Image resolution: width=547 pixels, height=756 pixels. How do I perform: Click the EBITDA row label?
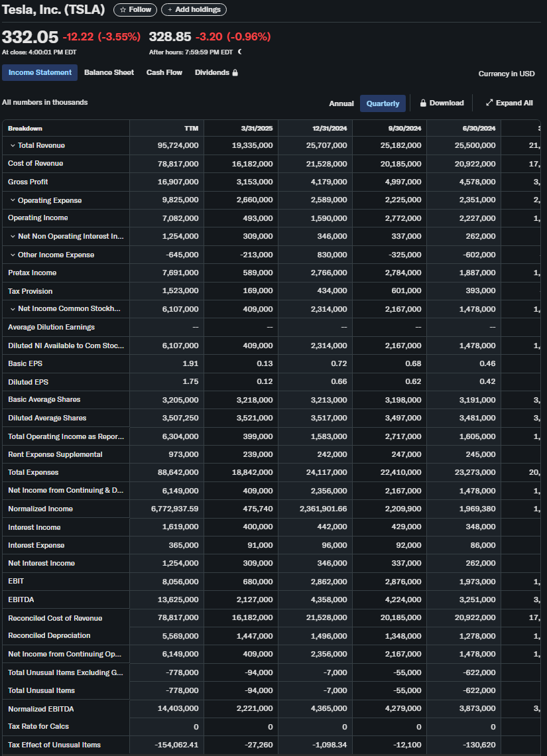point(21,599)
